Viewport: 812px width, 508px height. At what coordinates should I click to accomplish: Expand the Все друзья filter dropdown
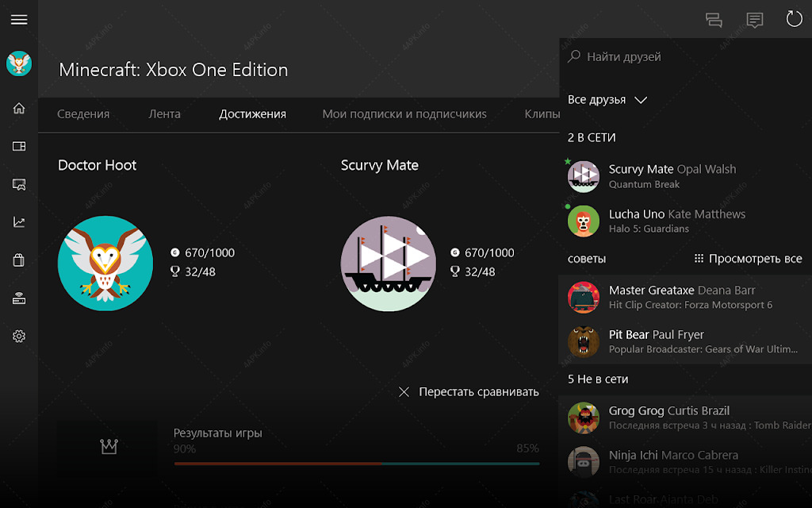coord(607,99)
